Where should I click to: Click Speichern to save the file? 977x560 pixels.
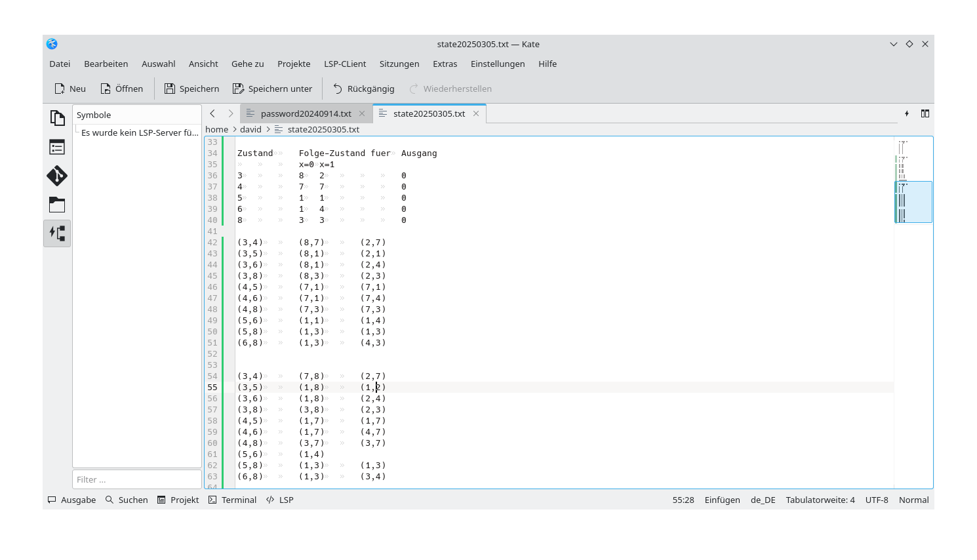coord(191,89)
